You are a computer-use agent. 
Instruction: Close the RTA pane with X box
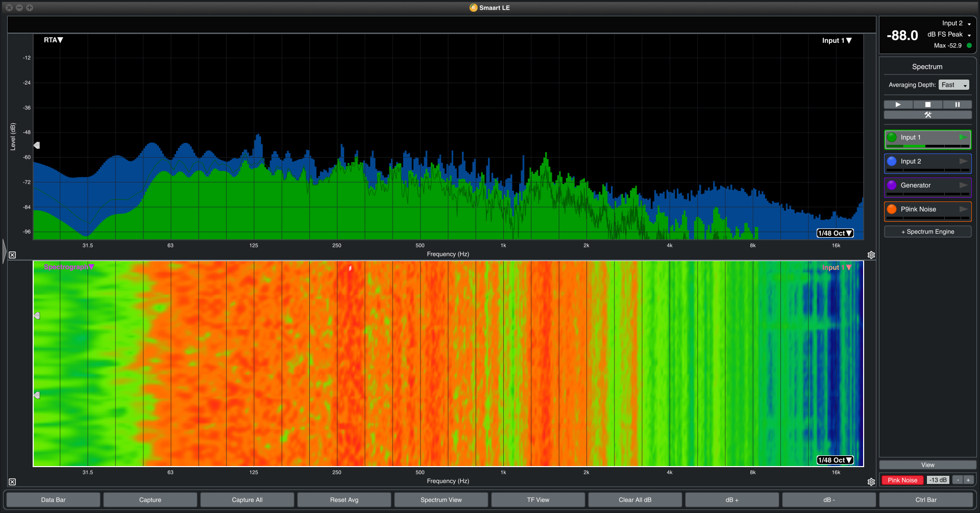click(x=12, y=255)
